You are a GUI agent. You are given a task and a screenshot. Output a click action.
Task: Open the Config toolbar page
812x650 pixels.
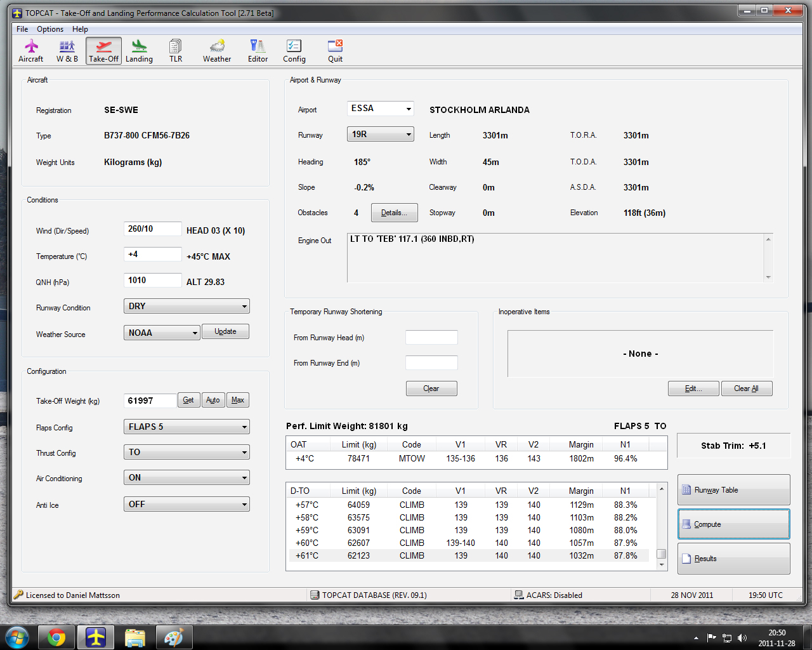tap(294, 51)
